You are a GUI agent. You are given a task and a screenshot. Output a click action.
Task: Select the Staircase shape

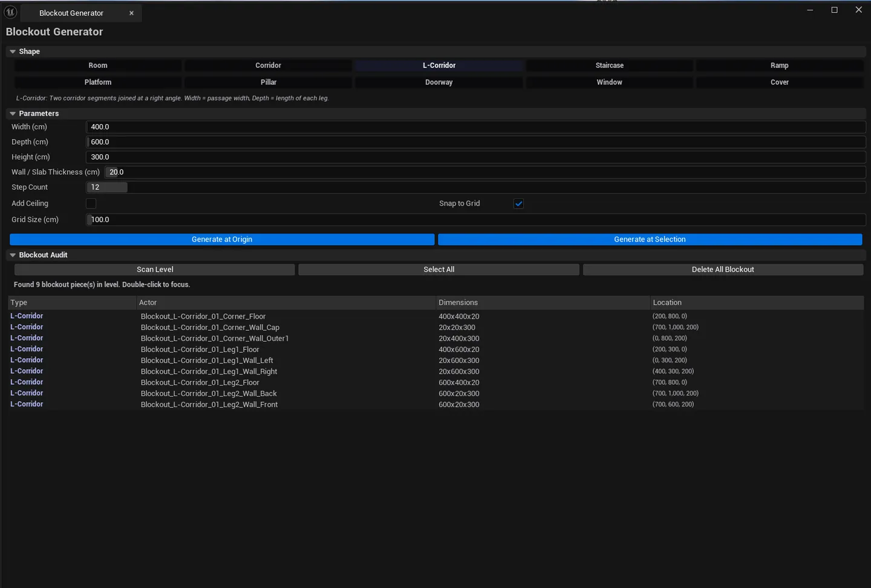(610, 65)
